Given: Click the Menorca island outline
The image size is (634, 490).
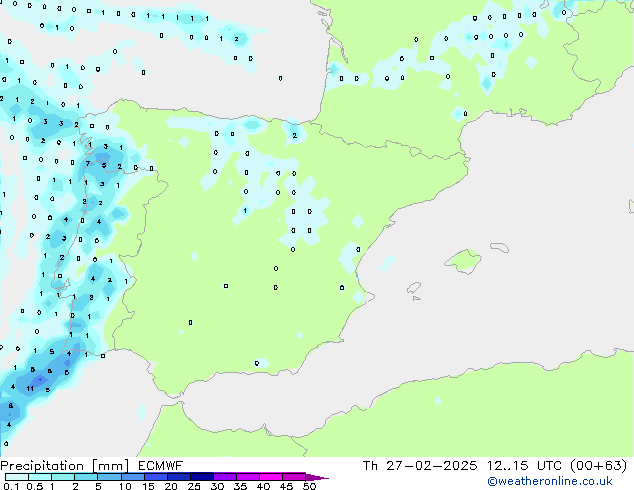Looking at the screenshot, I should [500, 247].
